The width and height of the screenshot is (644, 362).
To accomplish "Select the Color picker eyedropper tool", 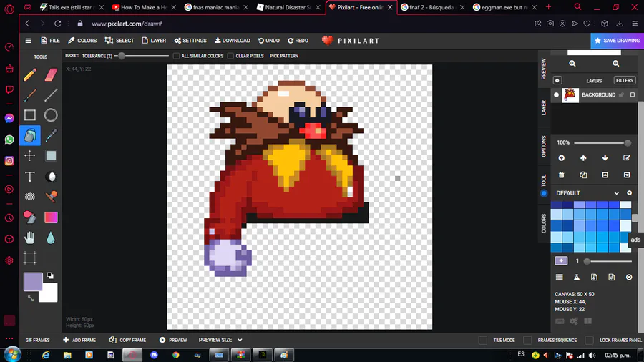I will coord(51,135).
